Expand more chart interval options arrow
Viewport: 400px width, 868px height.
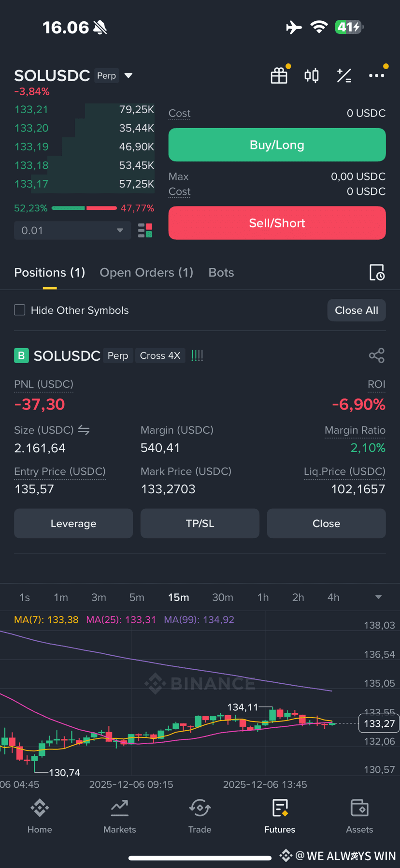pyautogui.click(x=379, y=597)
